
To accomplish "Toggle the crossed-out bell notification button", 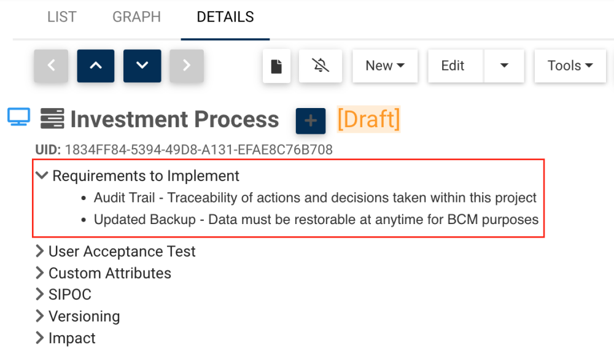I will click(x=320, y=66).
